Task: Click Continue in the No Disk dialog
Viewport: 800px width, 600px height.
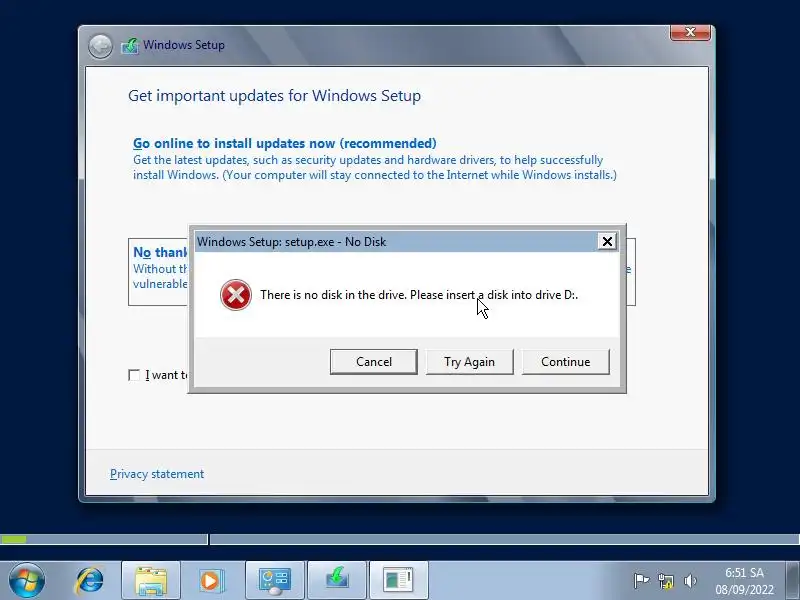Action: pos(565,362)
